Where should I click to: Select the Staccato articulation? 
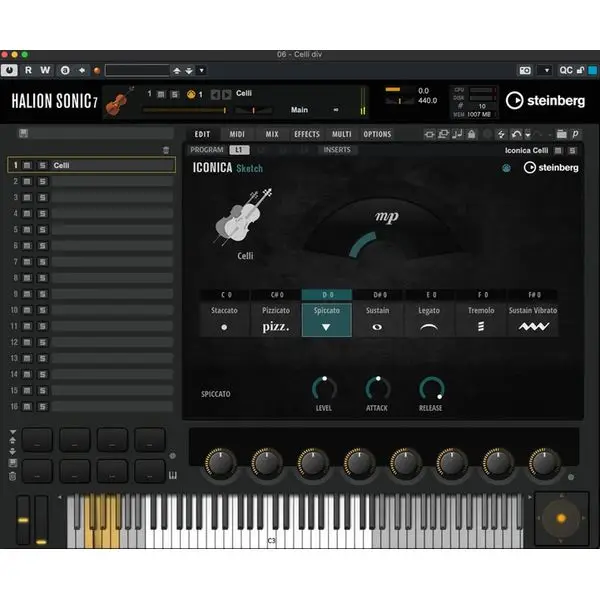224,318
